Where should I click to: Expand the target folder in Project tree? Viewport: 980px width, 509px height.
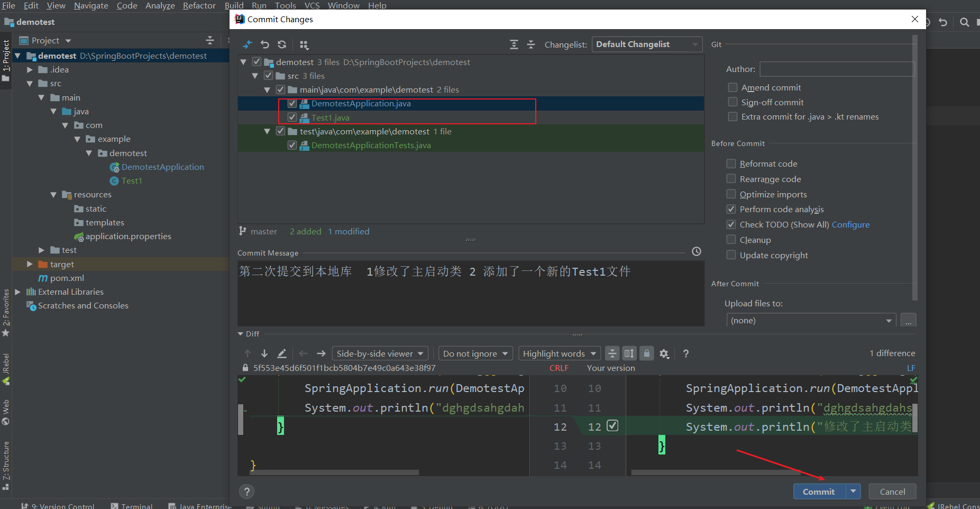coord(30,264)
